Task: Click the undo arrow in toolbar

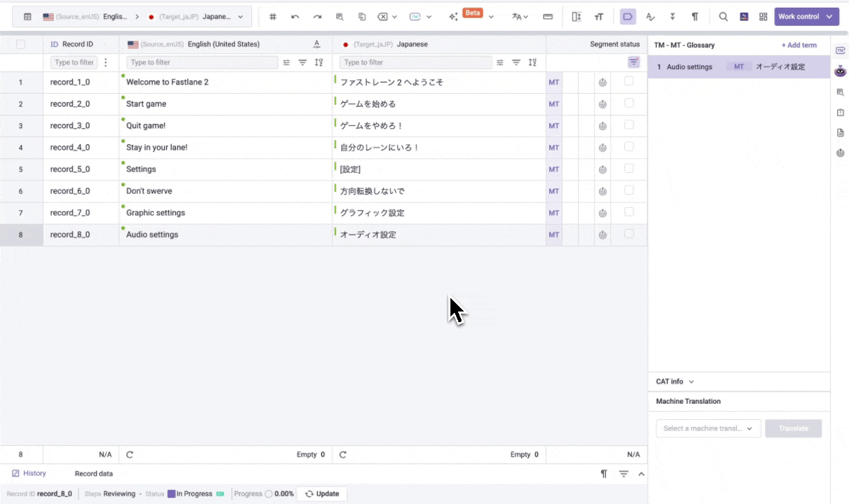Action: tap(295, 17)
